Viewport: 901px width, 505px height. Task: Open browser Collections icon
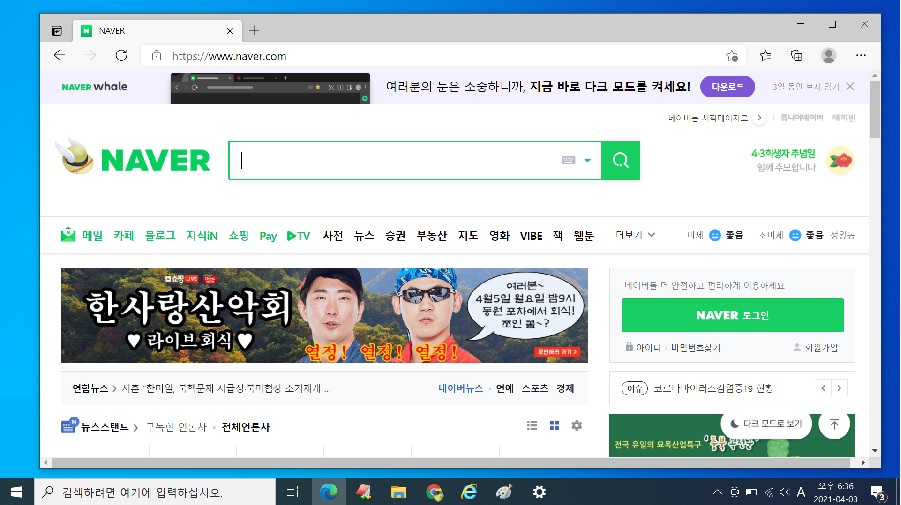point(796,55)
